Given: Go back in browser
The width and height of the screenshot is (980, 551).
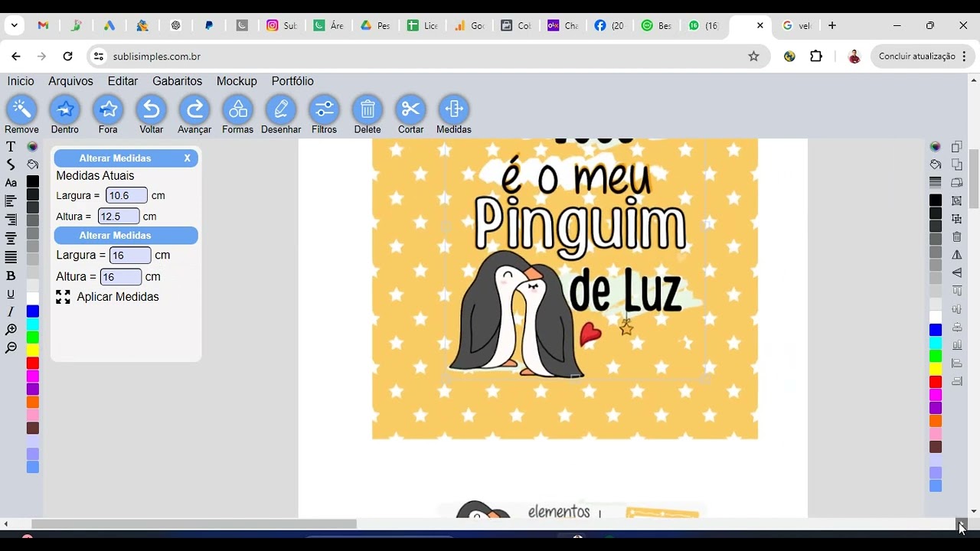Looking at the screenshot, I should click(x=15, y=57).
